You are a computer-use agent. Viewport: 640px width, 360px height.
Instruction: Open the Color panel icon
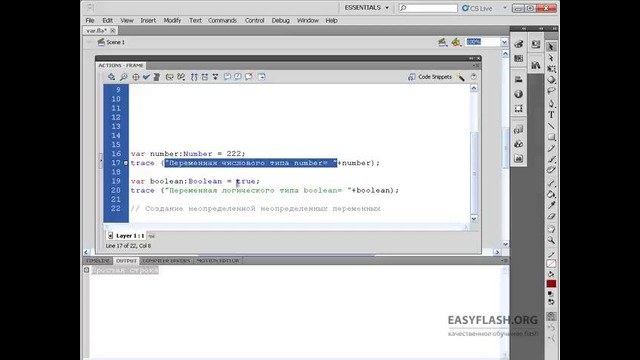(x=518, y=44)
